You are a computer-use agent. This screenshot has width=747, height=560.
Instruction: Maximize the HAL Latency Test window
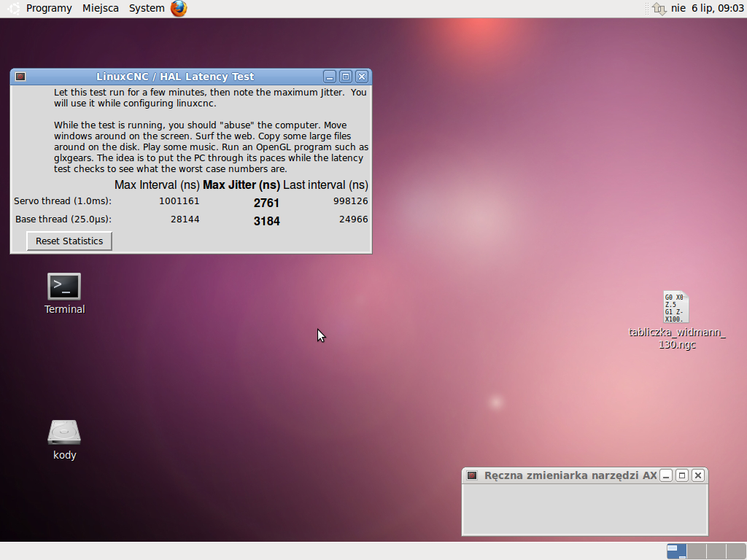tap(346, 77)
